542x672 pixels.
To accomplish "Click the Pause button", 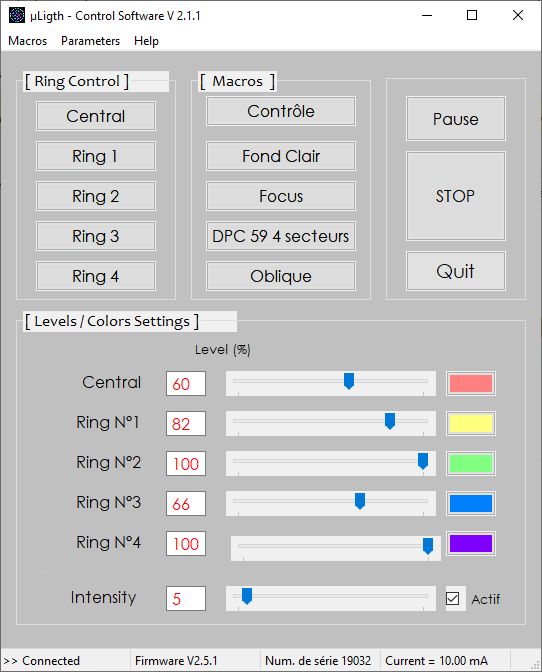I will pos(455,119).
